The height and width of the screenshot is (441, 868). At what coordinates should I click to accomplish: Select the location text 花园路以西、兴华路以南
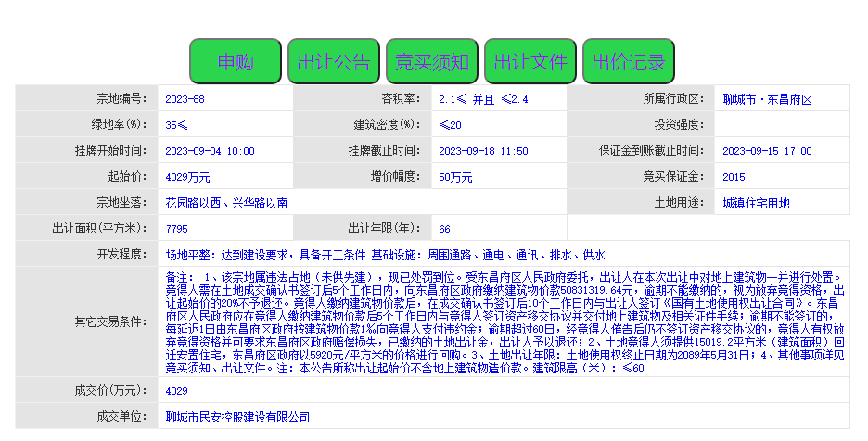click(x=226, y=203)
